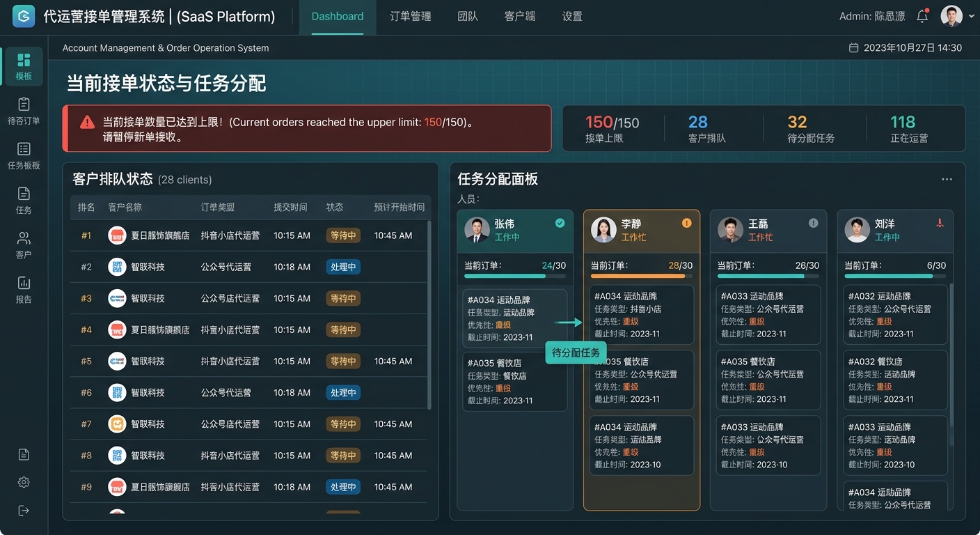Select the 模板 icon in the sidebar

23,65
